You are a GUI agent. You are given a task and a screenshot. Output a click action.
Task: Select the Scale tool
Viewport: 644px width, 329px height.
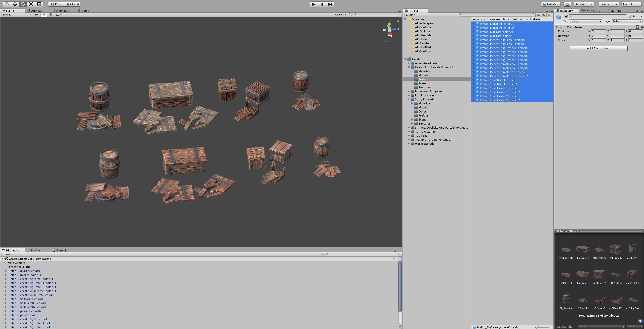point(31,4)
